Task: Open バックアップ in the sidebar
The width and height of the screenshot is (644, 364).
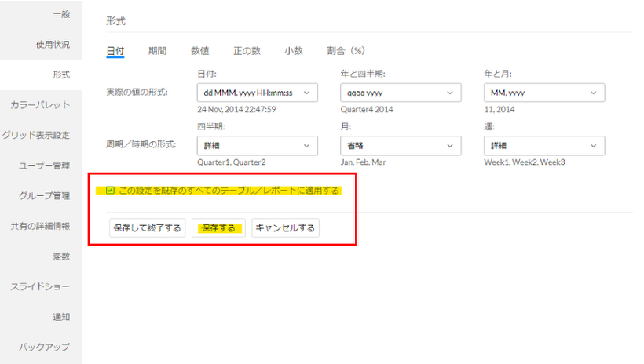Action: 45,348
